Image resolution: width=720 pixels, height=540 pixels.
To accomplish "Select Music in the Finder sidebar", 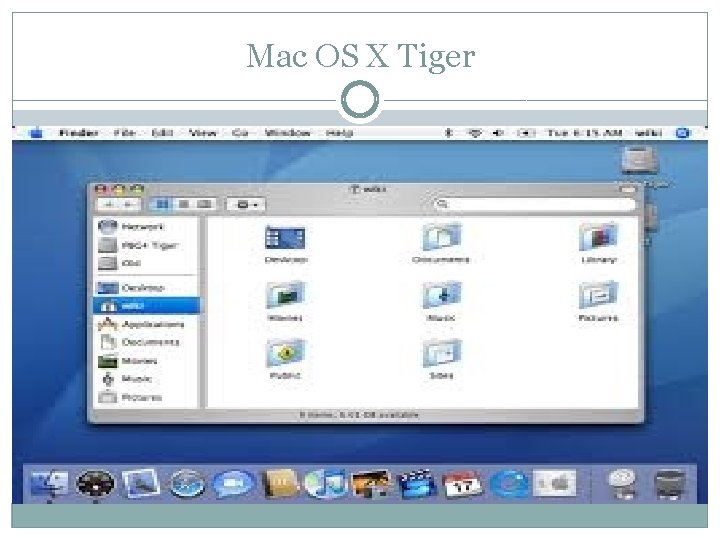I will tap(126, 379).
